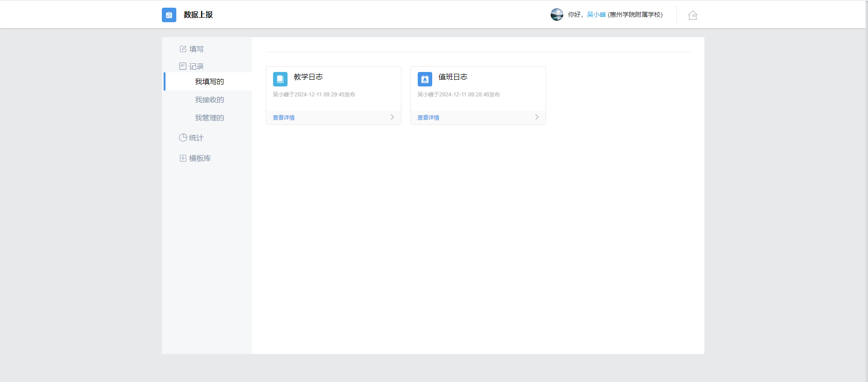The image size is (868, 382).
Task: Expand the 教学日志 card chevron arrow
Action: click(392, 117)
